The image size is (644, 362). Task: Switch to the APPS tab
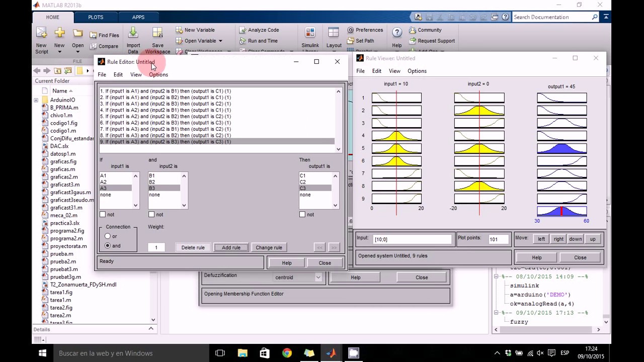138,17
